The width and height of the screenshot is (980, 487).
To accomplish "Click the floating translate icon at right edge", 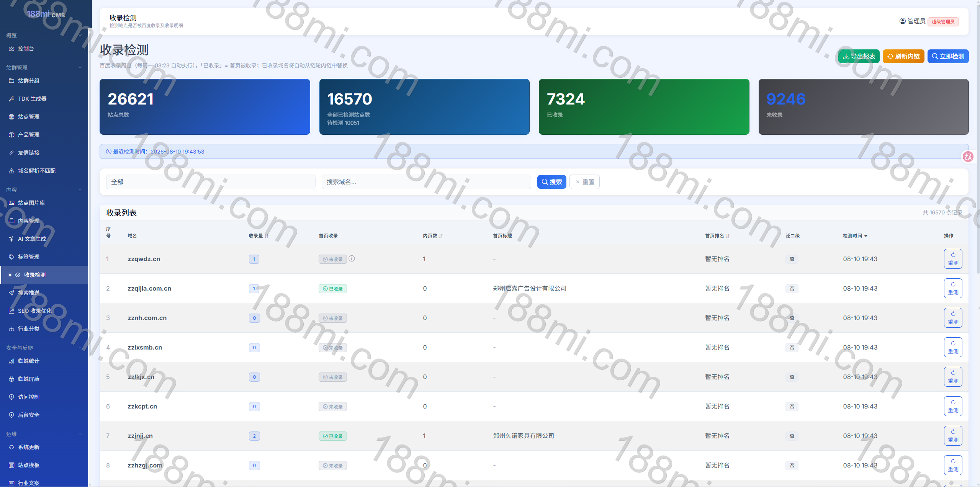I will [968, 157].
